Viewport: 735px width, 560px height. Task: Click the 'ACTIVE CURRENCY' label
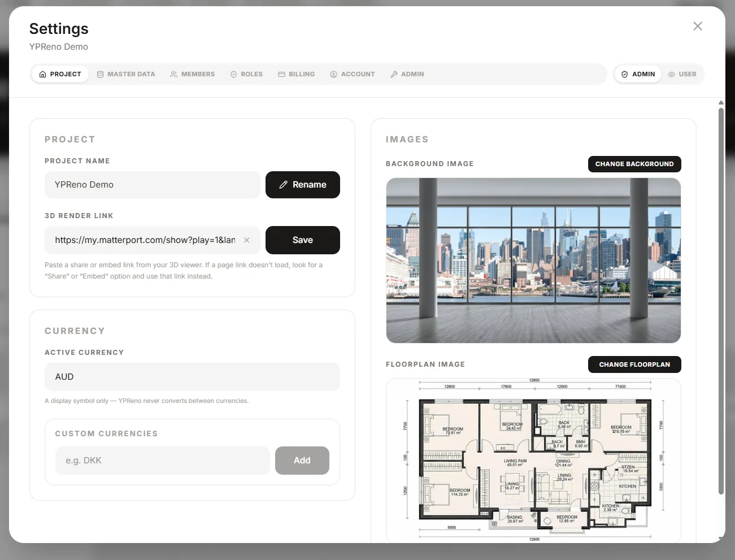pyautogui.click(x=84, y=353)
